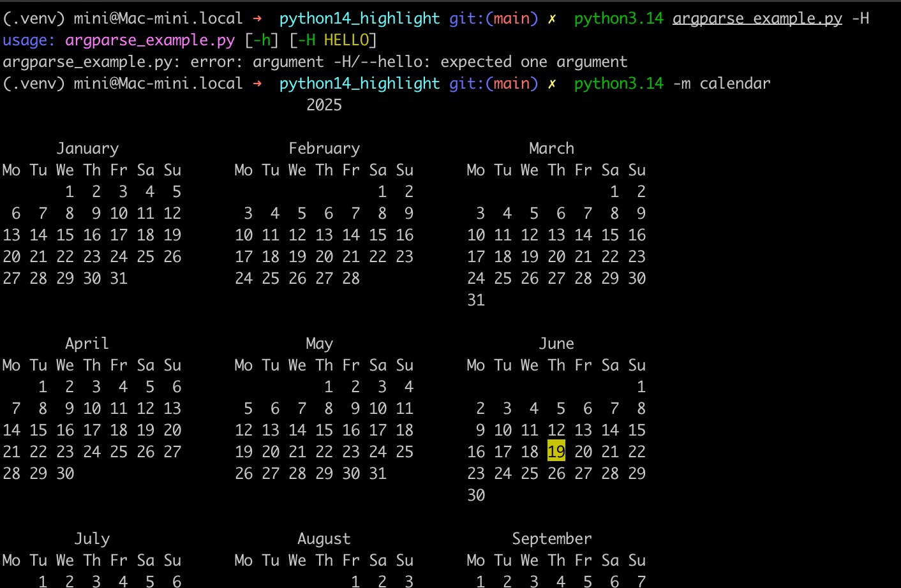The height and width of the screenshot is (588, 901).
Task: Click date 31 in the March calendar
Action: point(476,300)
